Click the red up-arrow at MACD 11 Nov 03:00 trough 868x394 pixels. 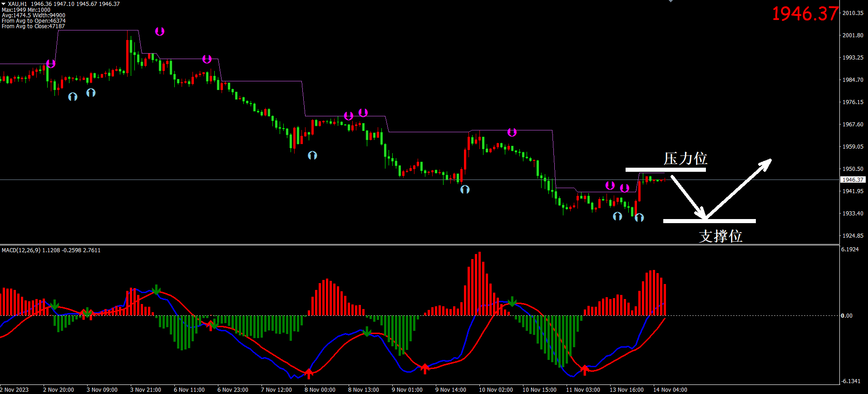point(585,369)
